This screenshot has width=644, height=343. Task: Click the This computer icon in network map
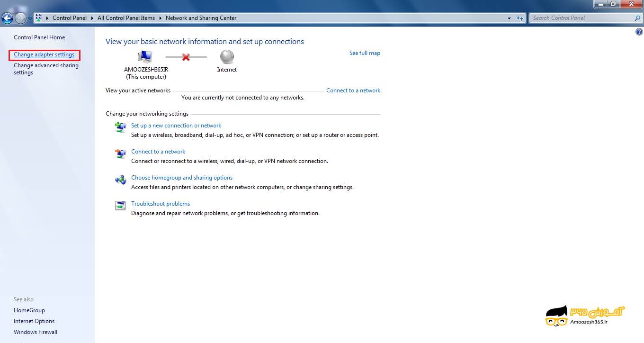pyautogui.click(x=145, y=57)
